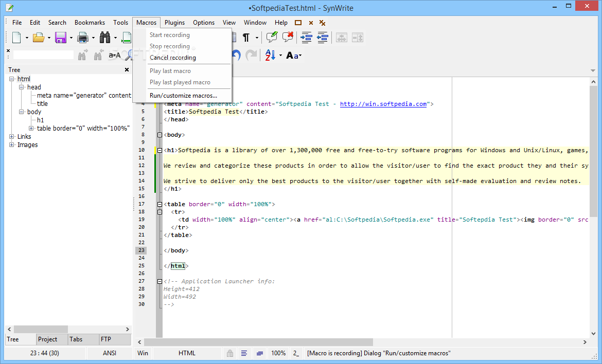Expand the Links tree node
Screen dimensions: 602x364
pos(11,137)
